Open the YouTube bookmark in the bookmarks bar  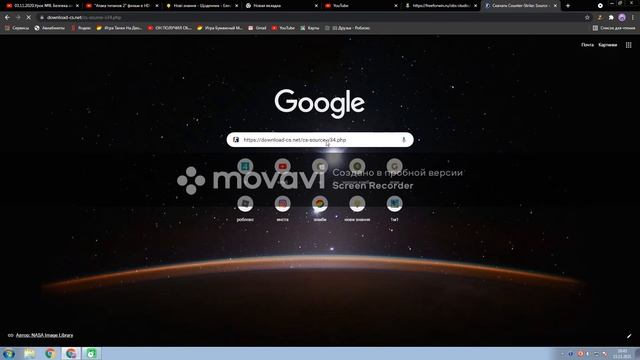pyautogui.click(x=283, y=28)
